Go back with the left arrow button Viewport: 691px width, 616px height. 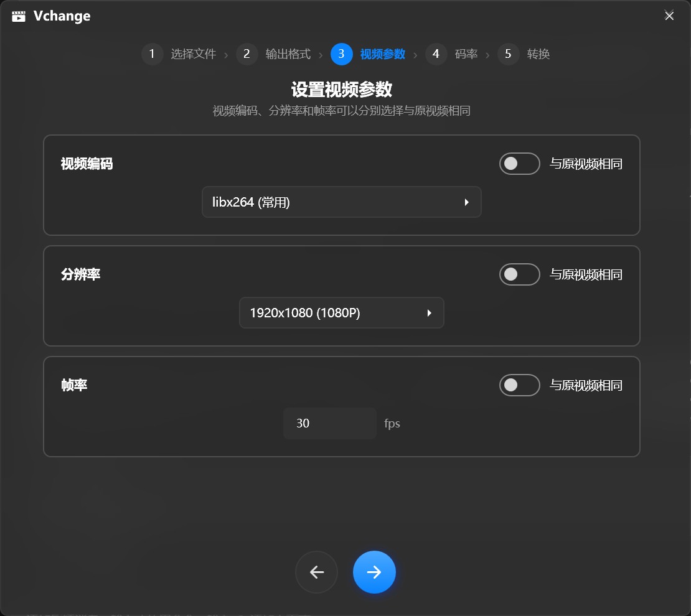click(x=316, y=572)
